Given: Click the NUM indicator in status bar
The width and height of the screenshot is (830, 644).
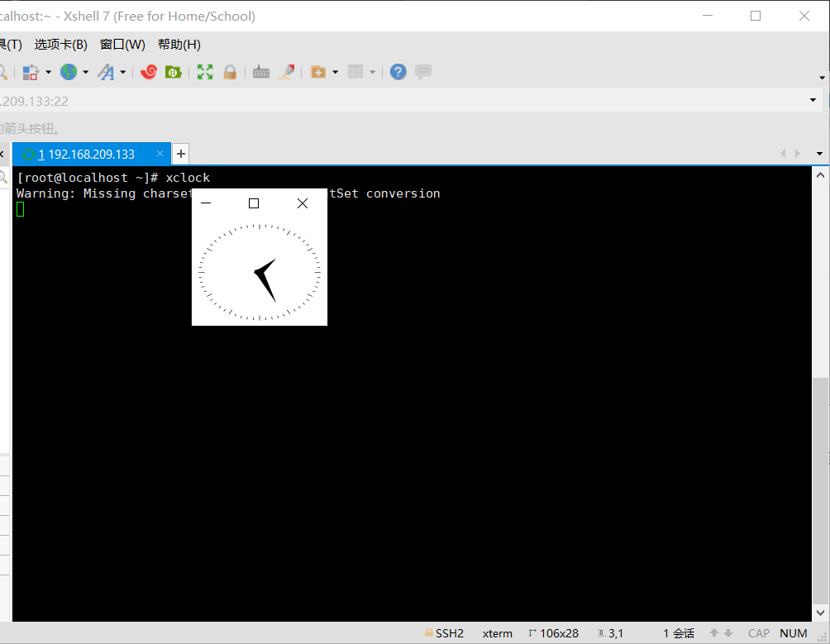Looking at the screenshot, I should pyautogui.click(x=794, y=633).
